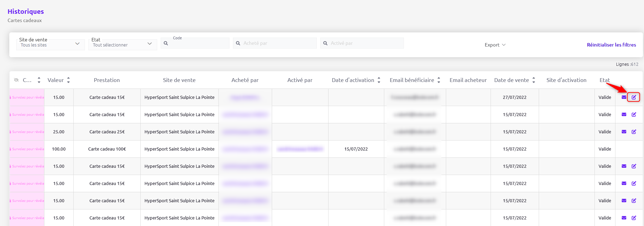Click the Activé par column header
644x226 pixels.
[x=300, y=80]
